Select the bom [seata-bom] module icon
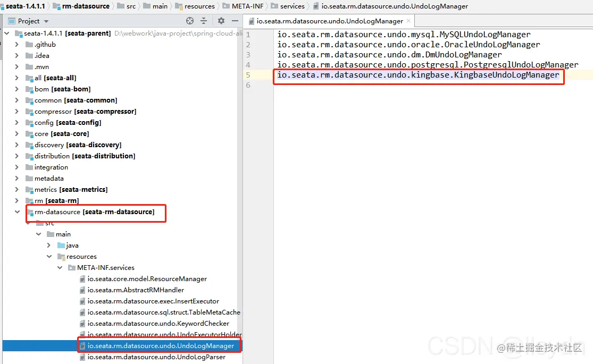The height and width of the screenshot is (364, 593). (29, 89)
